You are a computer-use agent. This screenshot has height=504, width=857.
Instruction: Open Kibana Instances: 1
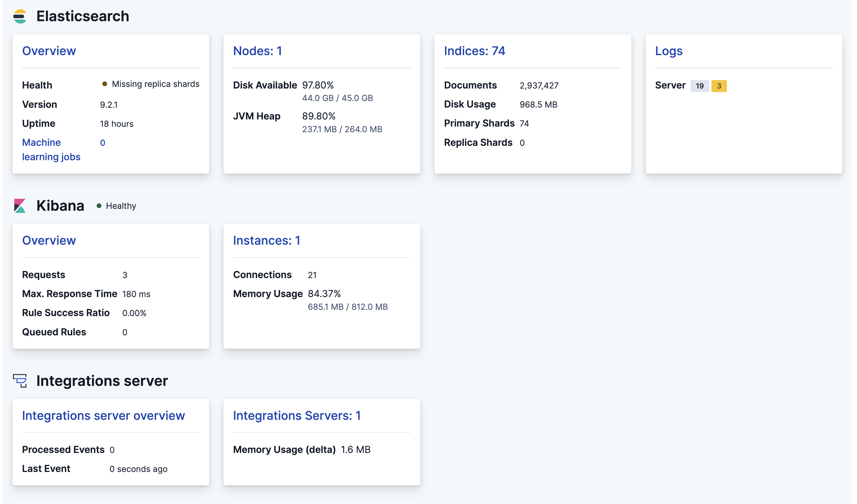tap(267, 240)
